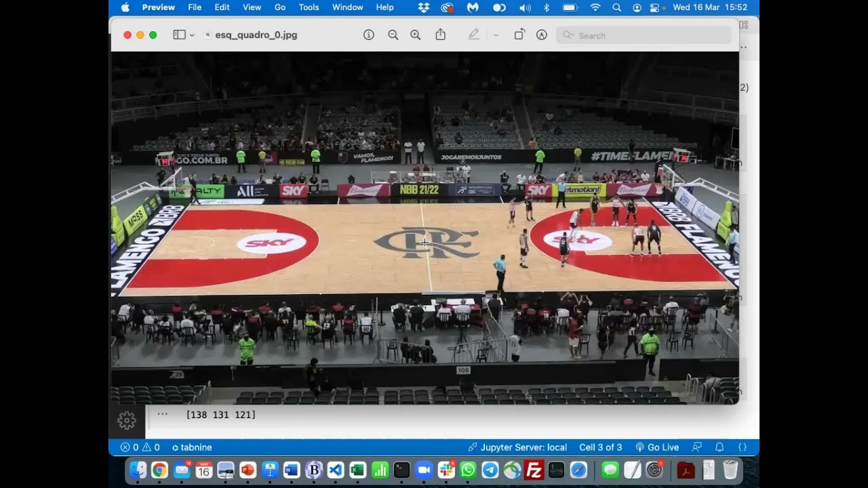Viewport: 868px width, 488px height.
Task: Open the View menu
Action: tap(252, 7)
